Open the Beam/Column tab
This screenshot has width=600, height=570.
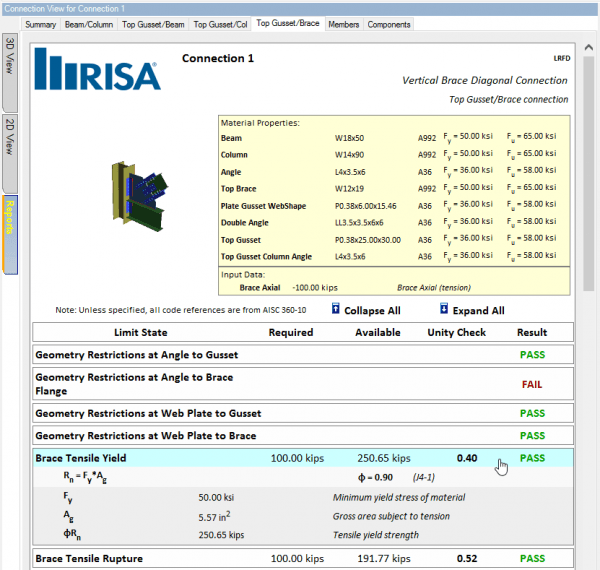(88, 24)
